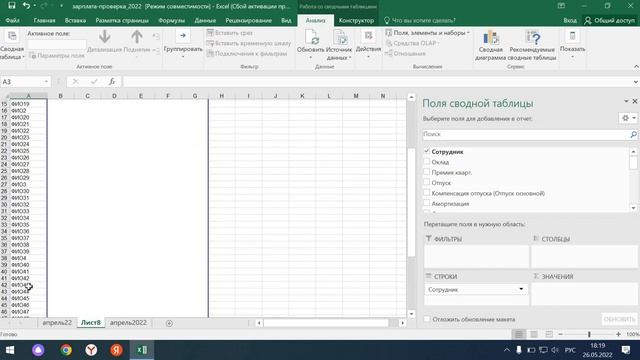Image resolution: width=640 pixels, height=360 pixels.
Task: Click Детализация drill-down arrow
Action: click(104, 41)
